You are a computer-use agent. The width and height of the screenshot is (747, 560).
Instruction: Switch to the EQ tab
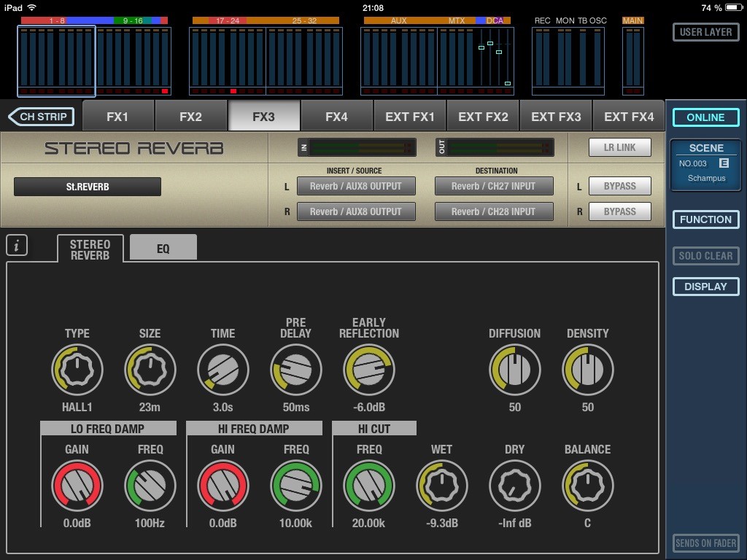(163, 248)
